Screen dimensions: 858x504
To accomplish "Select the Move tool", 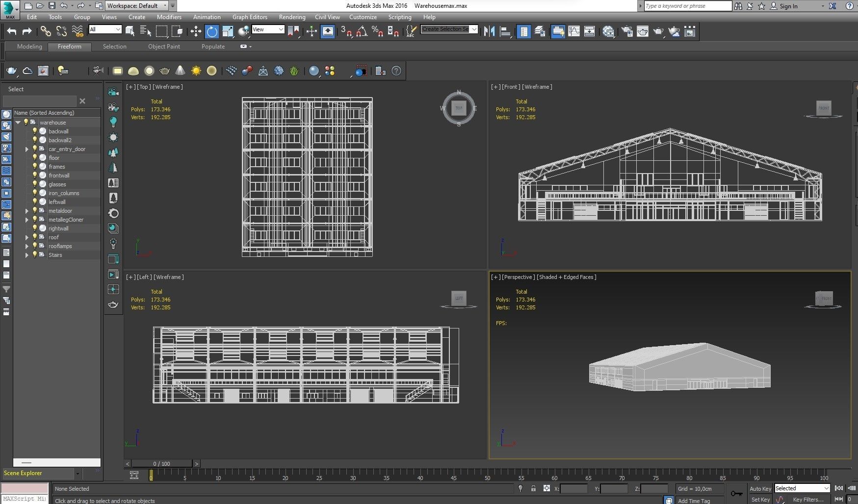I will coord(196,31).
